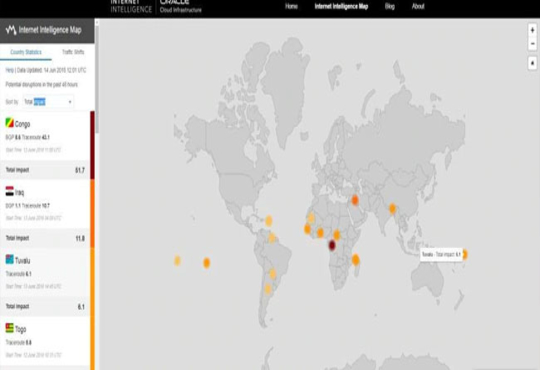Click the Congo flag icon
540x370 pixels.
click(x=10, y=123)
